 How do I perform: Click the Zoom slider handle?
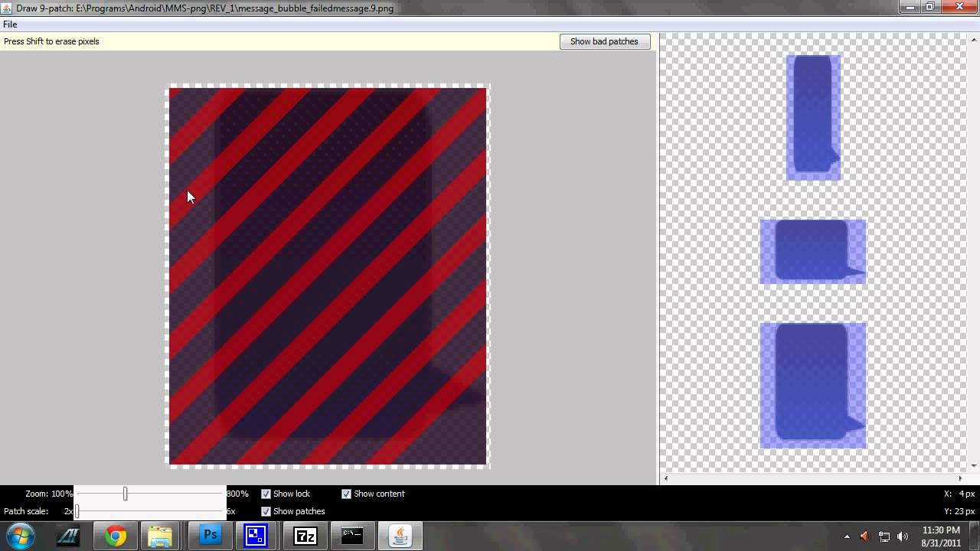click(x=125, y=494)
